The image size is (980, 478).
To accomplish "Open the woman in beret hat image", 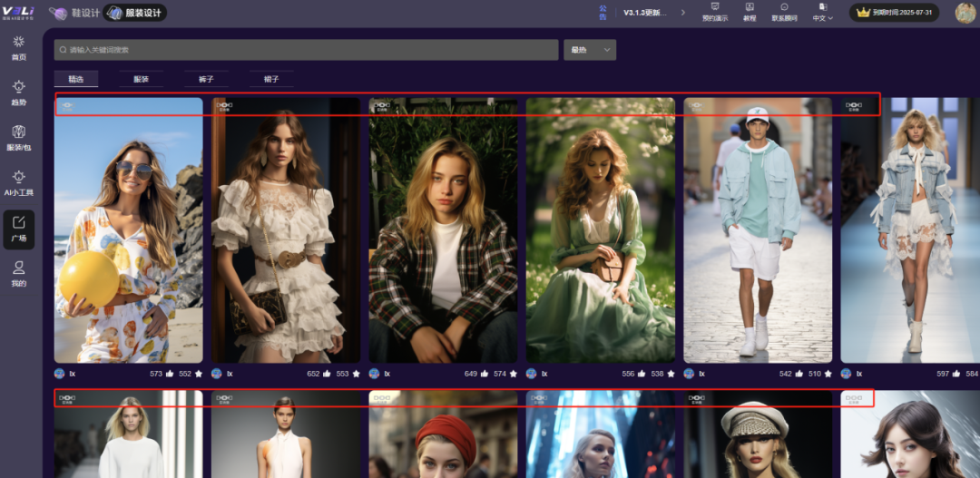I will (758, 434).
